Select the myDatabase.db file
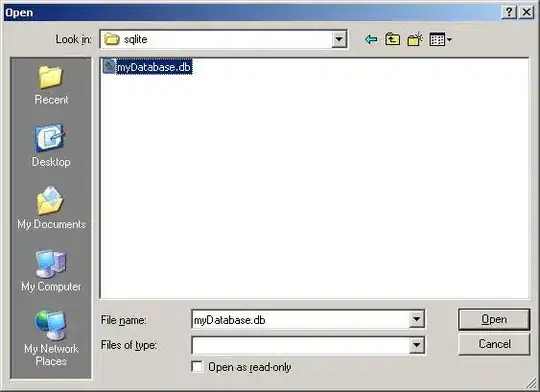The width and height of the screenshot is (540, 392). (x=147, y=67)
